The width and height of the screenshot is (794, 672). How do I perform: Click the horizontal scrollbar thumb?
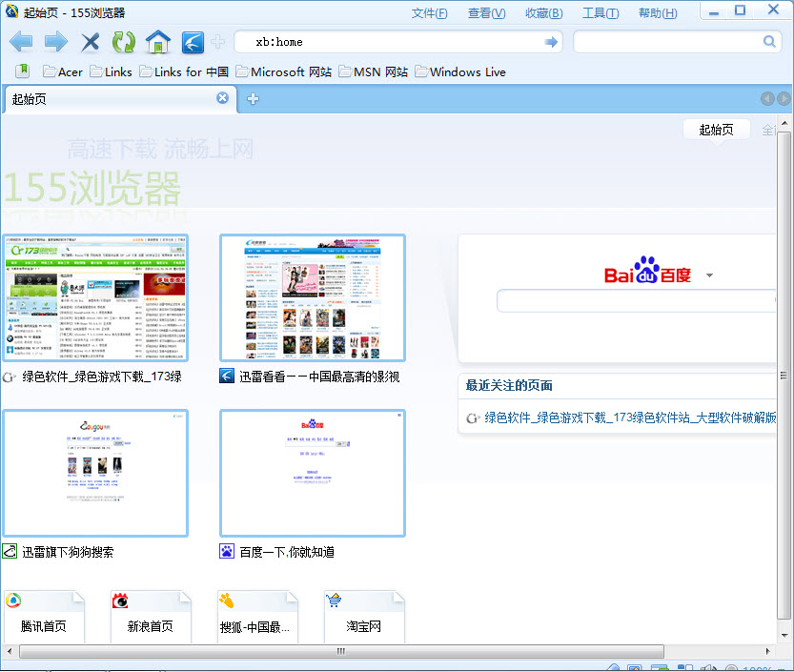[341, 651]
